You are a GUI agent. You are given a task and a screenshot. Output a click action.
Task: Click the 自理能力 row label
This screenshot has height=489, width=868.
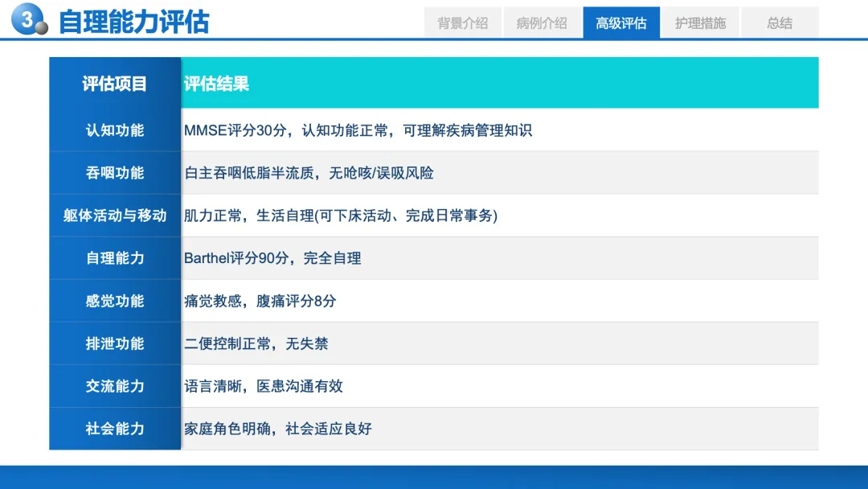[x=115, y=258]
